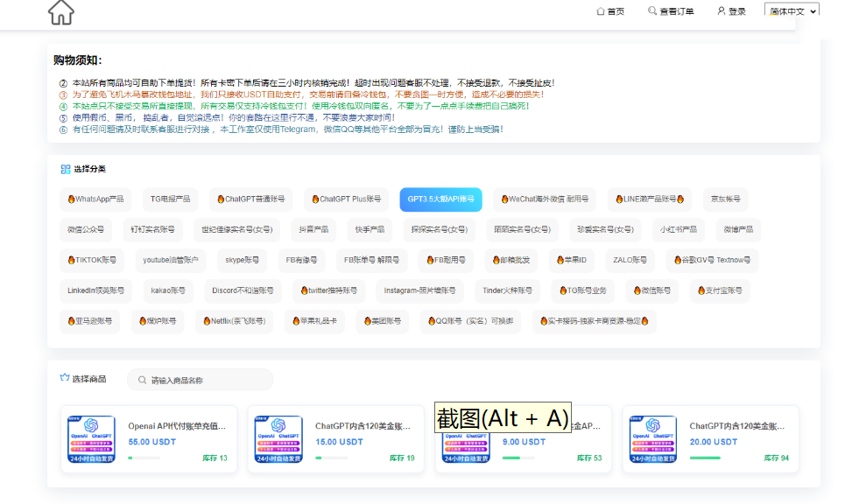The width and height of the screenshot is (845, 504).
Task: Click the 20.00 USDT price
Action: 714,442
